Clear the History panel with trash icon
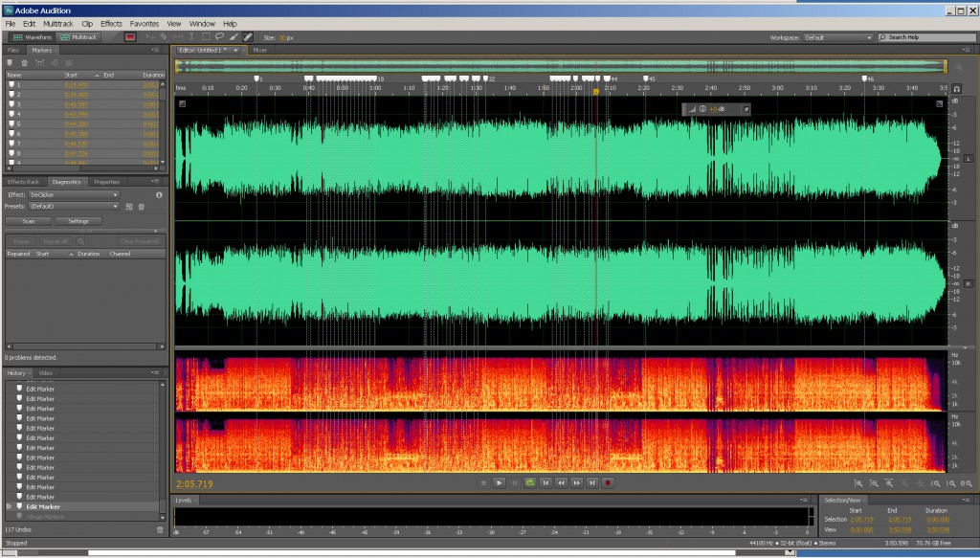980x558 pixels. point(160,530)
